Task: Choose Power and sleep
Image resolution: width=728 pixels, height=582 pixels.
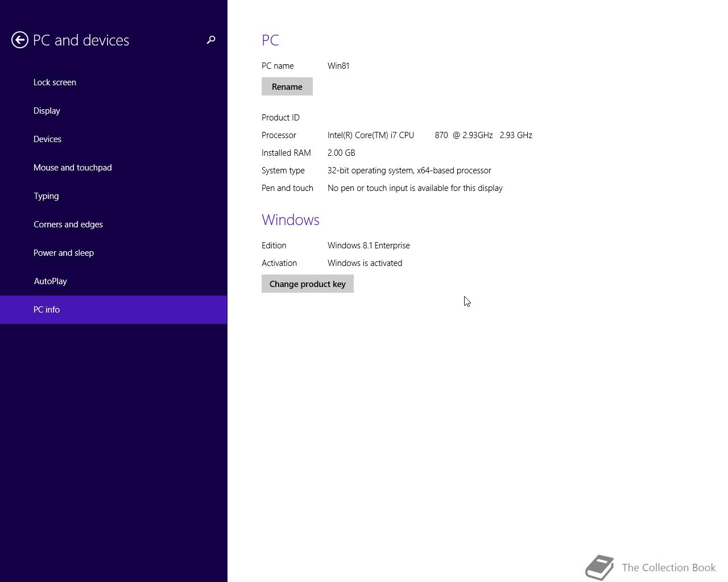Action: [x=113, y=253]
